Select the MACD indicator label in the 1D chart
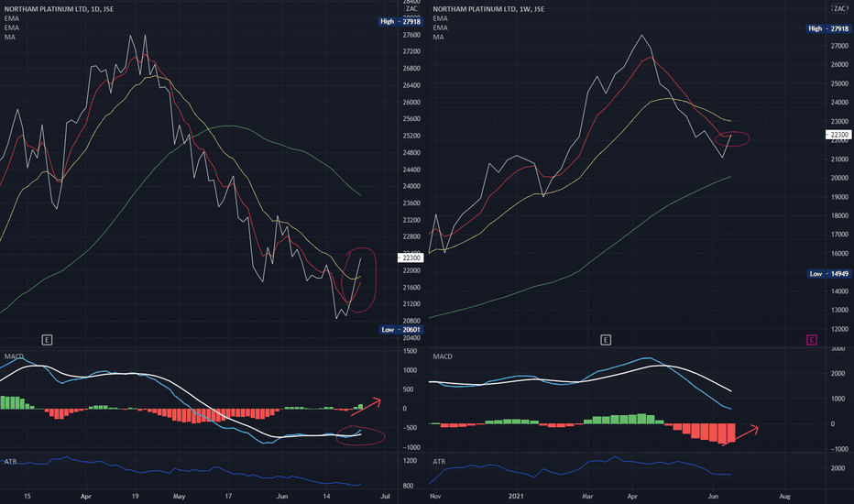854x504 pixels. coord(14,356)
